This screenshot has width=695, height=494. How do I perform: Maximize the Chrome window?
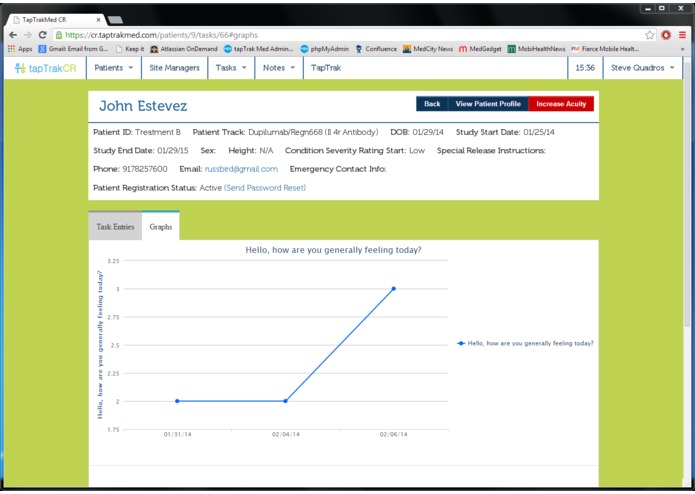[x=662, y=8]
